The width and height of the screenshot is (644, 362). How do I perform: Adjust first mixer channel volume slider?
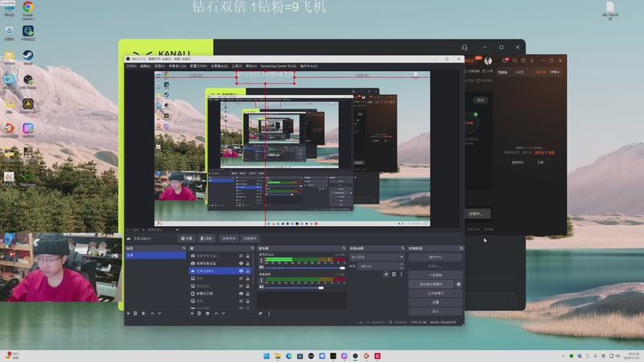(x=305, y=268)
